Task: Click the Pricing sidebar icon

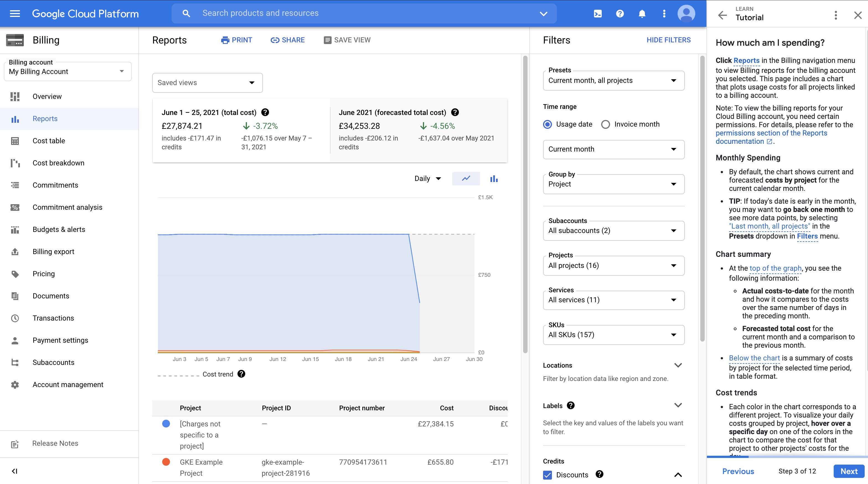Action: 15,274
